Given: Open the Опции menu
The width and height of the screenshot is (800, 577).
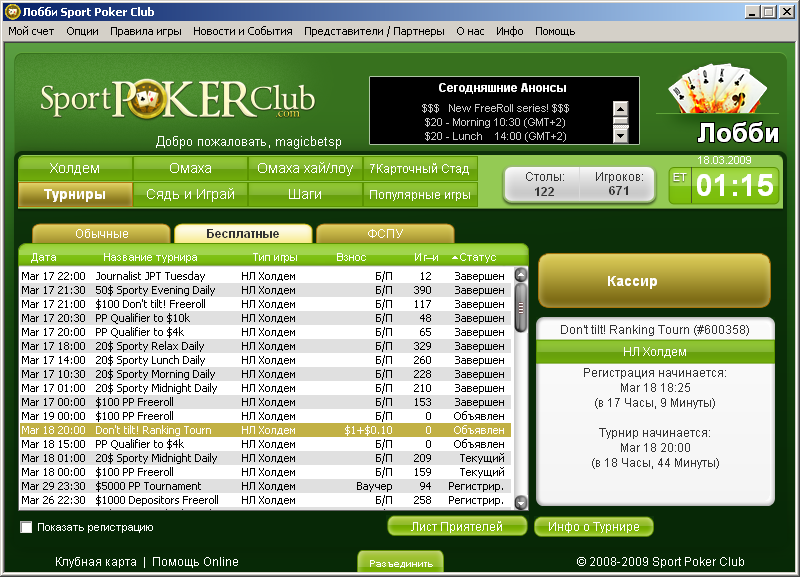Looking at the screenshot, I should (x=82, y=31).
